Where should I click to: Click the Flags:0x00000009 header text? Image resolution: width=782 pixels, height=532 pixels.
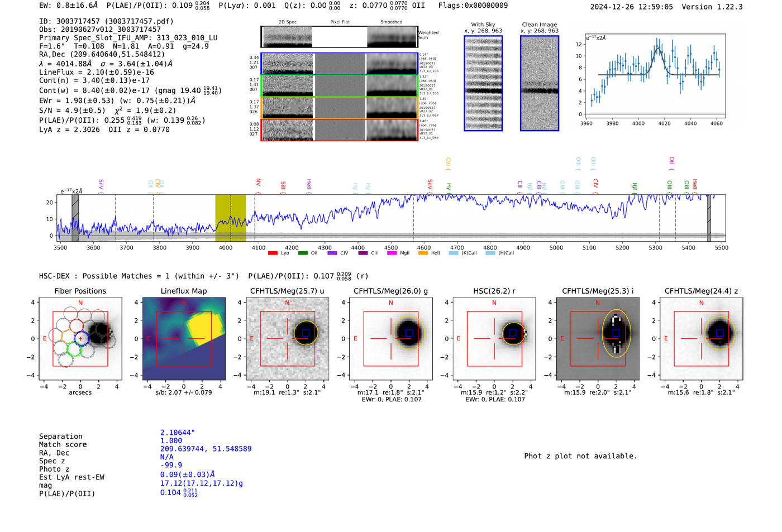(473, 5)
